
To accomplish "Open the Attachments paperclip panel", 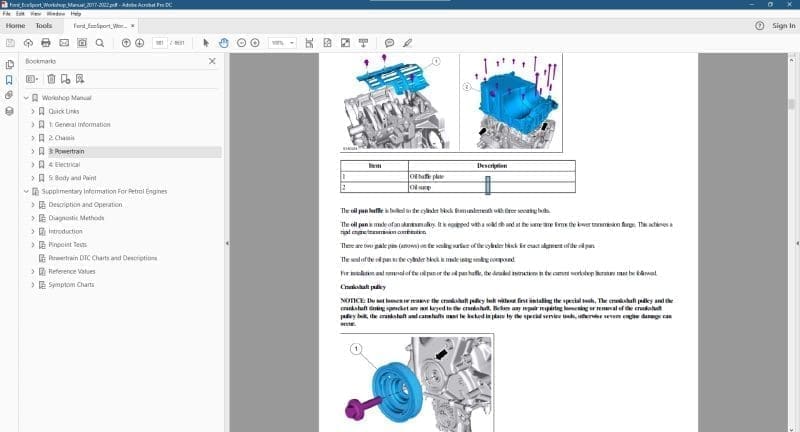I will click(9, 94).
